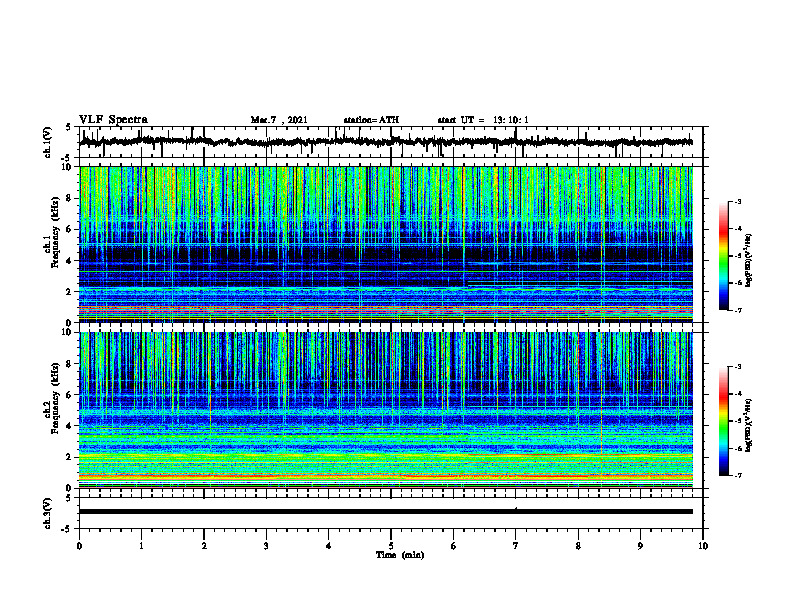Click the "ch.3(V)" axis label
Viewport: 792px width, 612px height.
[x=48, y=513]
